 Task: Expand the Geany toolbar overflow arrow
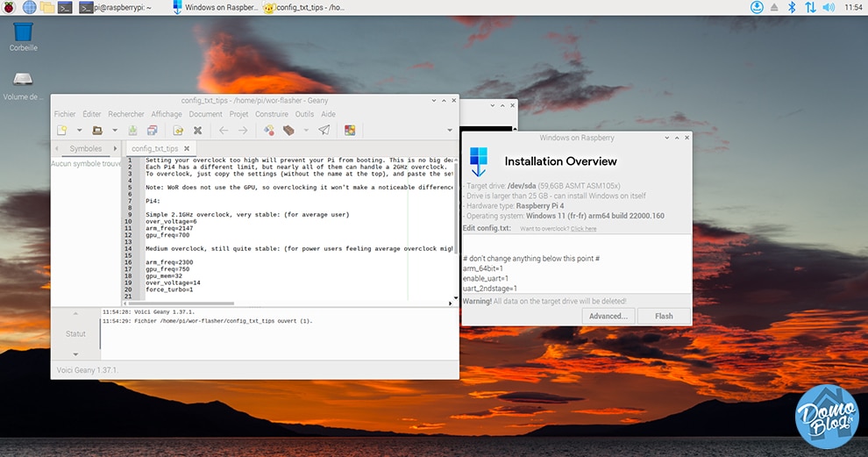(450, 131)
